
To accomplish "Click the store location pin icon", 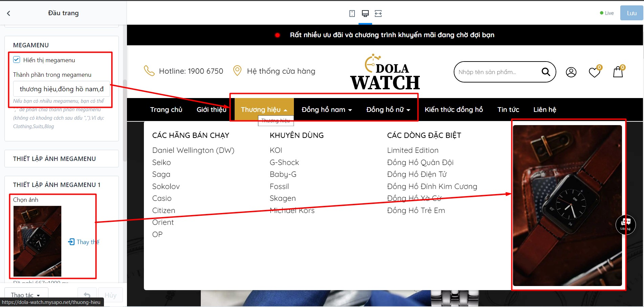I will click(x=237, y=71).
